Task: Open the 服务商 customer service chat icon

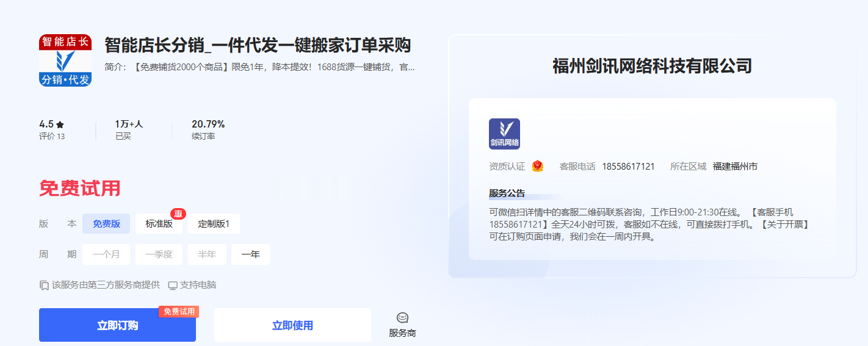Action: pyautogui.click(x=402, y=318)
